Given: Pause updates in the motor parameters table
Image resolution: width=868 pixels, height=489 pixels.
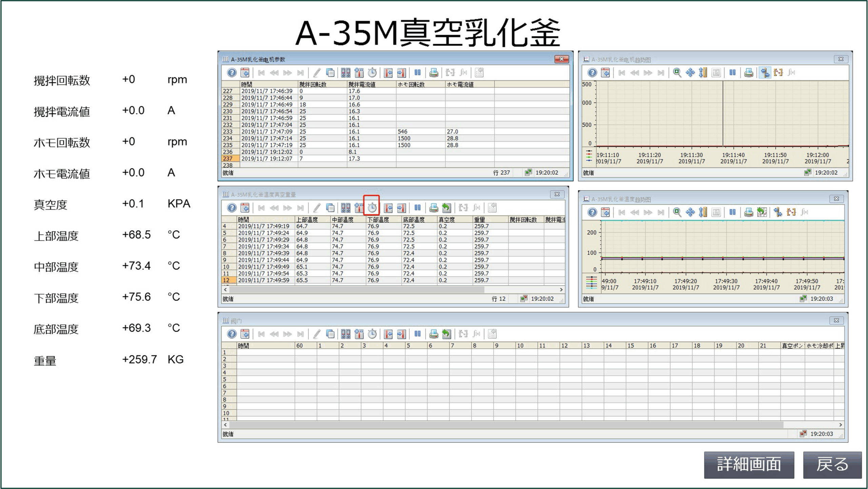Looking at the screenshot, I should (x=417, y=73).
